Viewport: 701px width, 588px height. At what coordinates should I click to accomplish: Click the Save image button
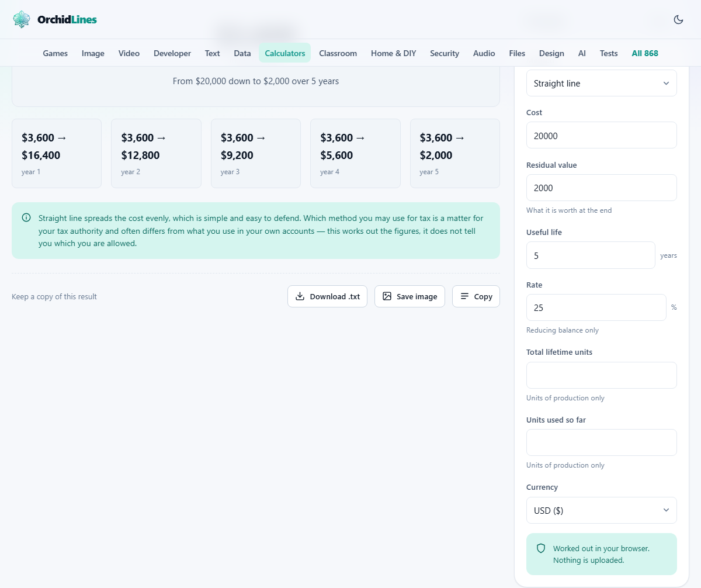[410, 296]
